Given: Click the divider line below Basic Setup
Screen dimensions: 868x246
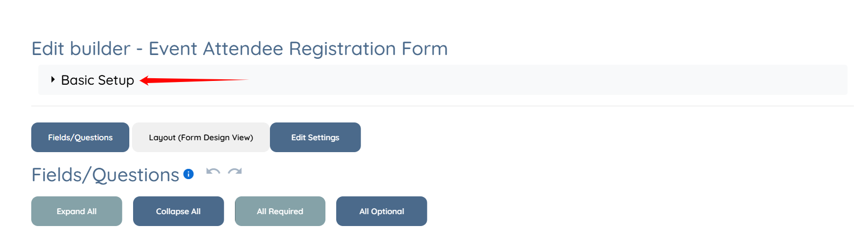Looking at the screenshot, I should pos(442,106).
